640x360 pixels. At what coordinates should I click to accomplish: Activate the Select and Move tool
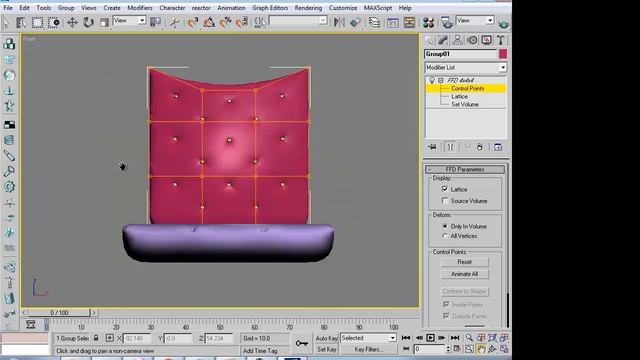(72, 22)
